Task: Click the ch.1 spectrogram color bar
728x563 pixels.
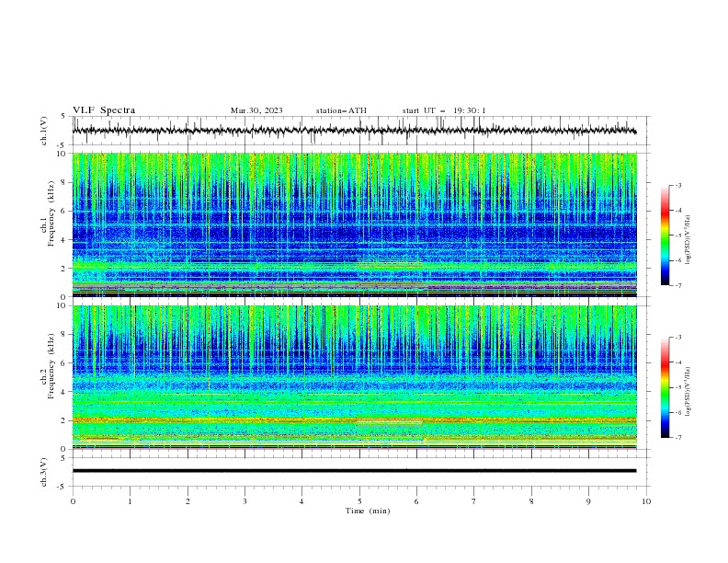Action: tap(665, 236)
